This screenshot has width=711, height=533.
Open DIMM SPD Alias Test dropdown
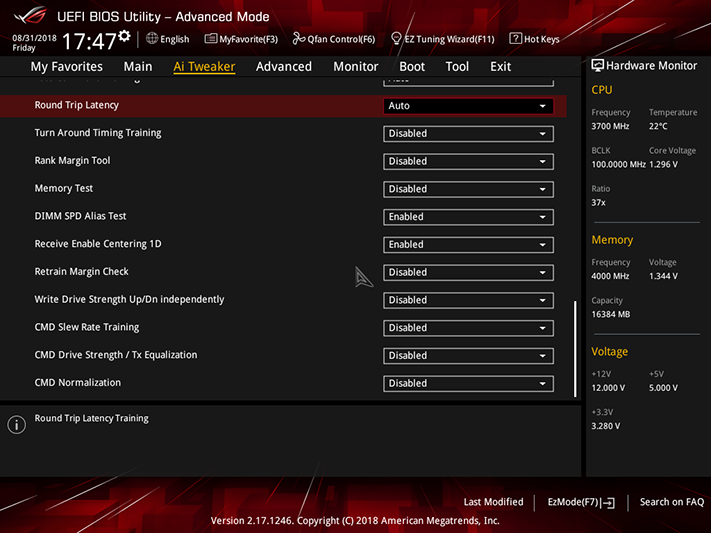pos(468,217)
